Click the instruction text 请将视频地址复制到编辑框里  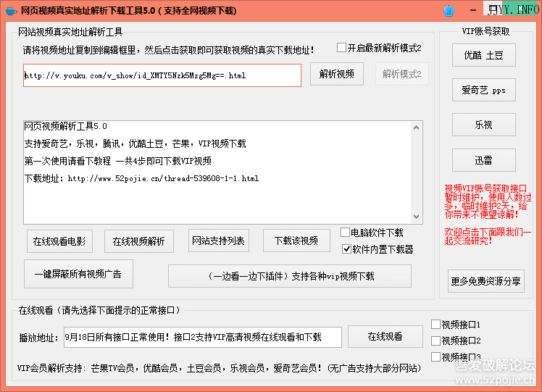click(x=169, y=50)
